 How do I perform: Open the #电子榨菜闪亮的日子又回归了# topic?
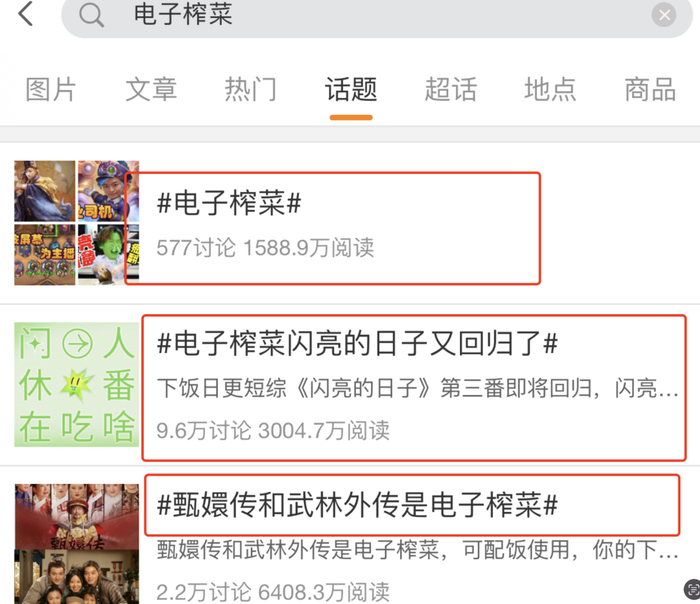[x=357, y=344]
